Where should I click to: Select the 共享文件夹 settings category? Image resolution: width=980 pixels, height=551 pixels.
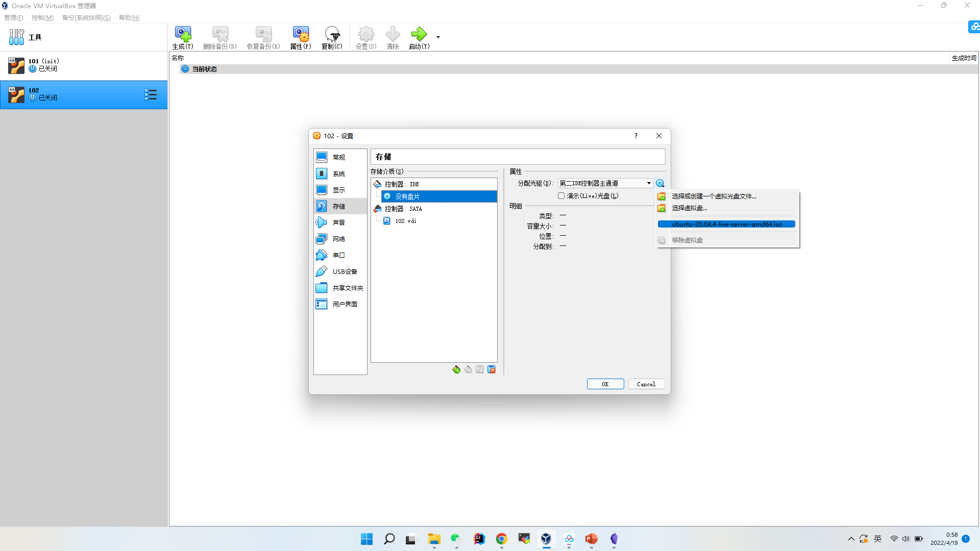coord(340,288)
